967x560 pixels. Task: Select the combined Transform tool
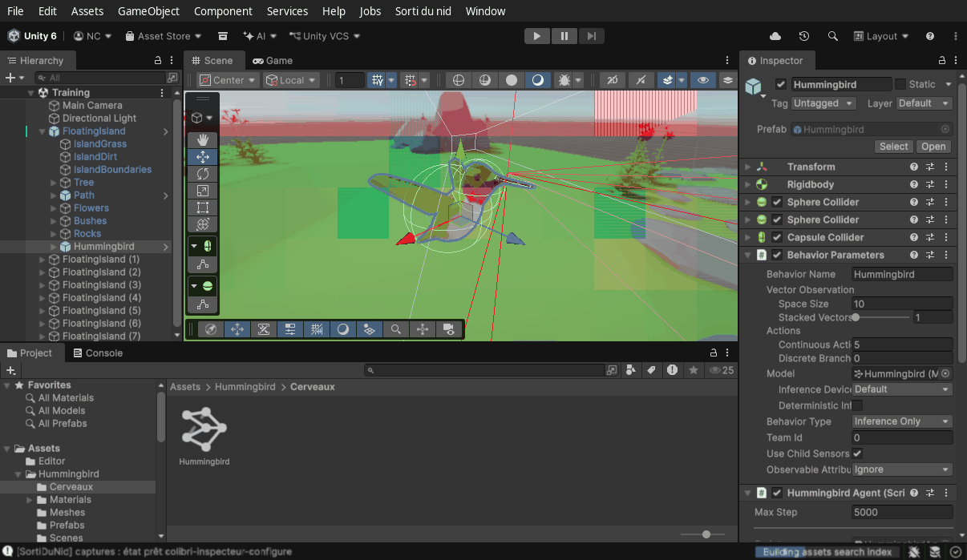(203, 224)
